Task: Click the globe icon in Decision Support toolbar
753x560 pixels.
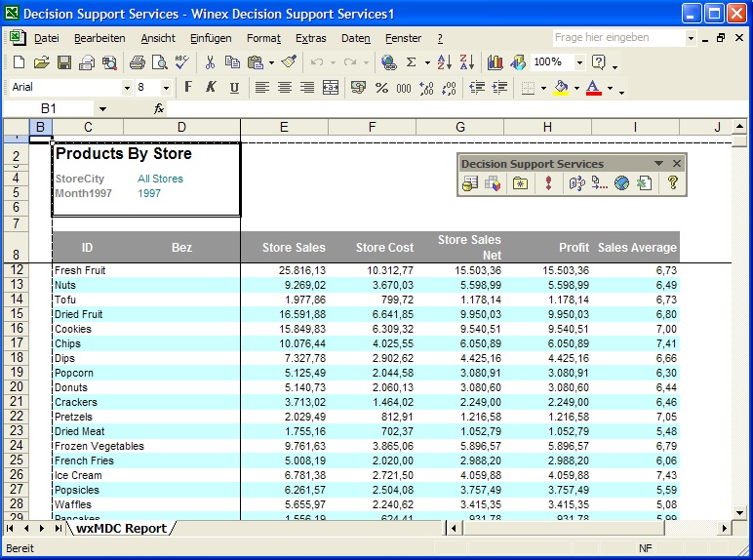Action: click(x=621, y=183)
